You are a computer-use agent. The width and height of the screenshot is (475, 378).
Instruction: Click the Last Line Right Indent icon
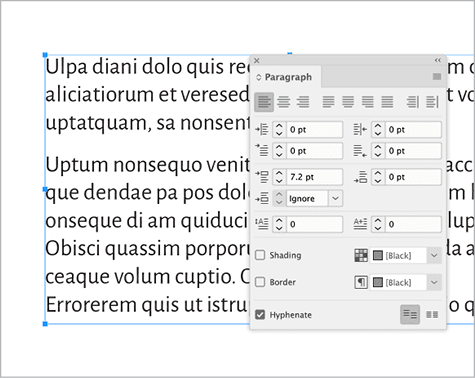click(x=360, y=150)
